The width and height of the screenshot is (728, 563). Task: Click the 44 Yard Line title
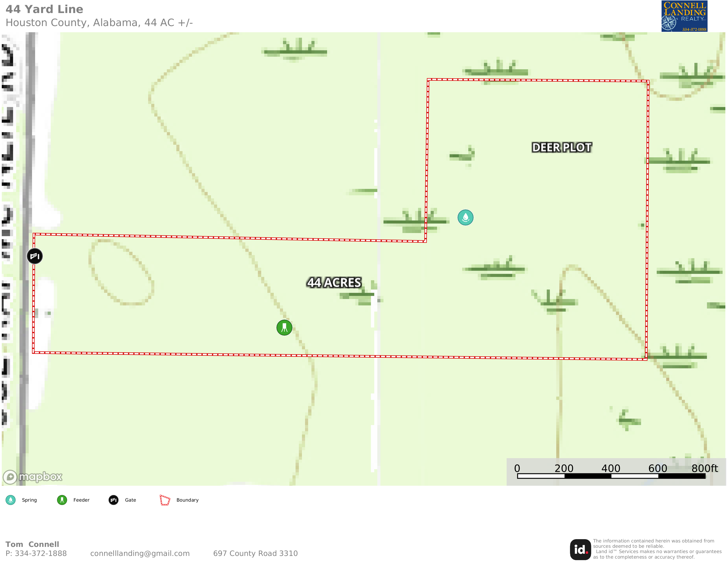tap(44, 9)
